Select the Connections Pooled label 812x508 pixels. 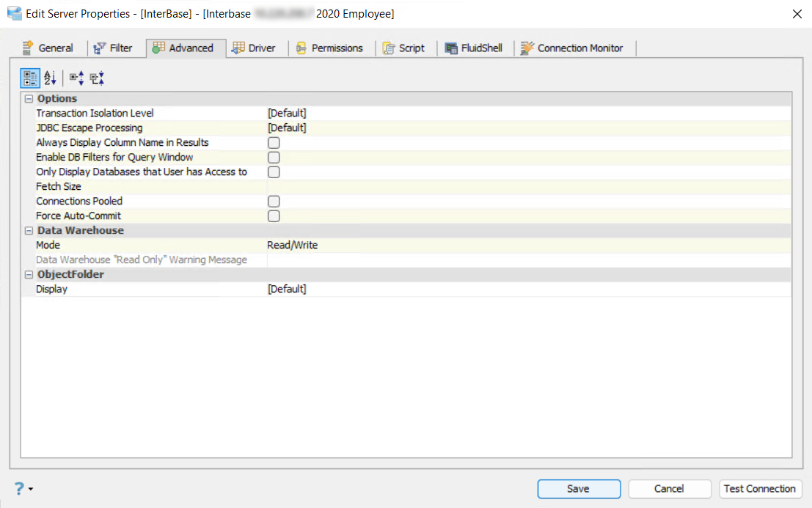click(79, 202)
